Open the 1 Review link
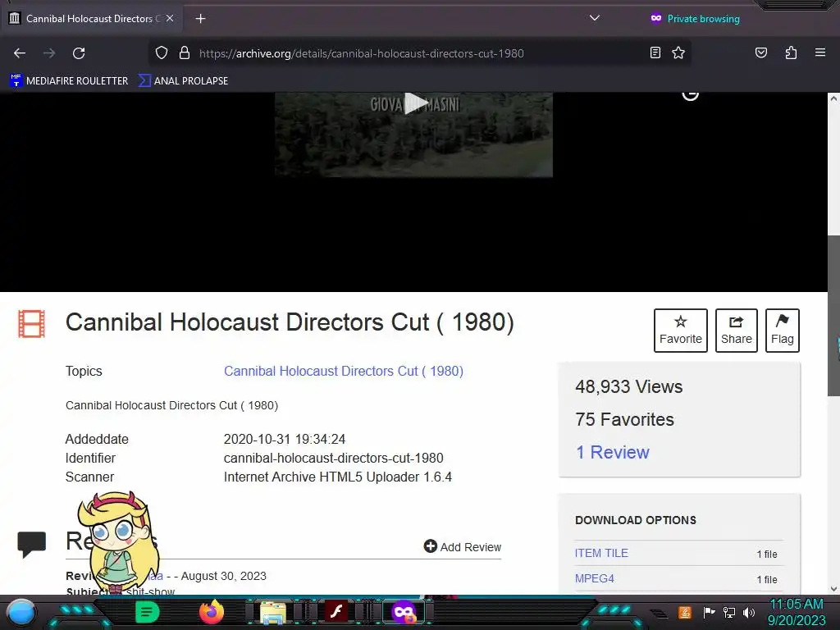Viewport: 840px width, 630px height. click(x=612, y=452)
